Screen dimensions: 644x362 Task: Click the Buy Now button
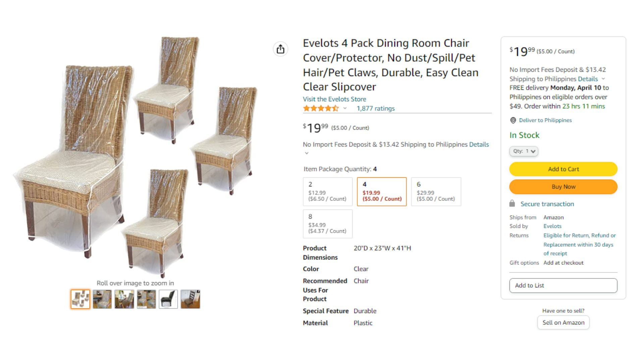click(563, 187)
